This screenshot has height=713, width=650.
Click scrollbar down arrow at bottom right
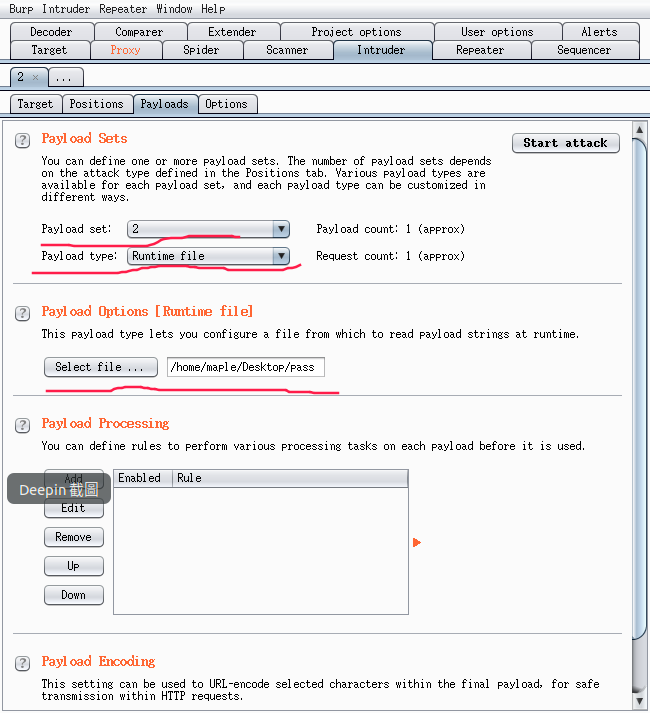pyautogui.click(x=640, y=701)
